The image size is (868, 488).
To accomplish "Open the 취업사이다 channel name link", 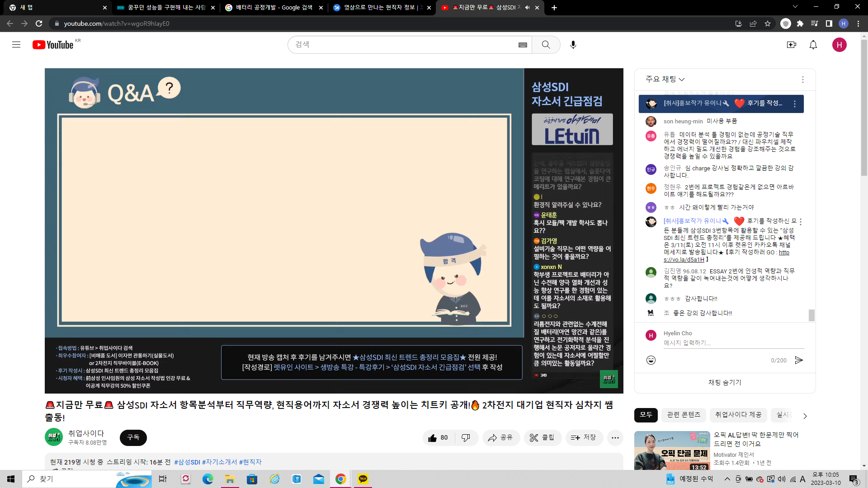I will coord(86,433).
